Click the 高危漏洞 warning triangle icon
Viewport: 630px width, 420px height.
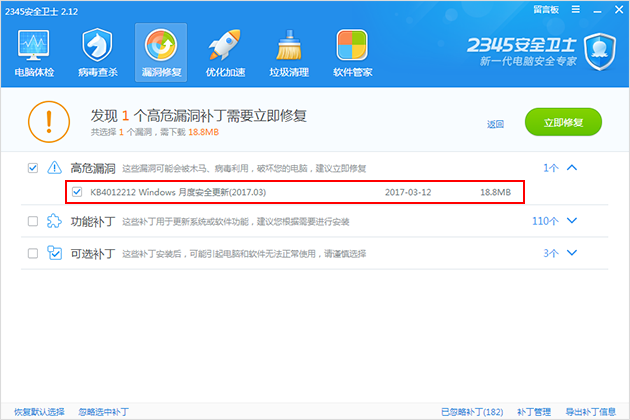click(x=54, y=168)
